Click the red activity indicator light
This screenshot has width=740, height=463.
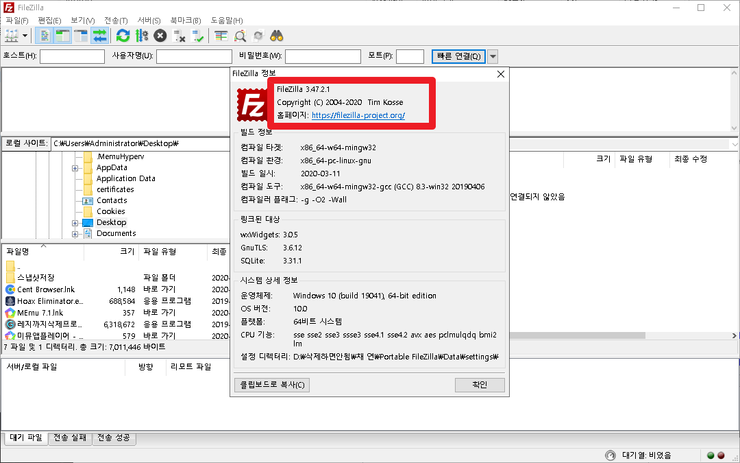pos(721,455)
